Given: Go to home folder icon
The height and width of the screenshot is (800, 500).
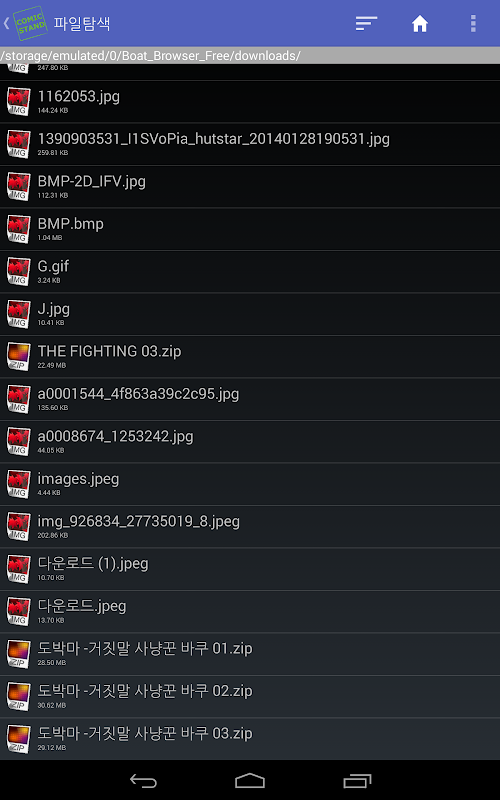Looking at the screenshot, I should point(419,23).
